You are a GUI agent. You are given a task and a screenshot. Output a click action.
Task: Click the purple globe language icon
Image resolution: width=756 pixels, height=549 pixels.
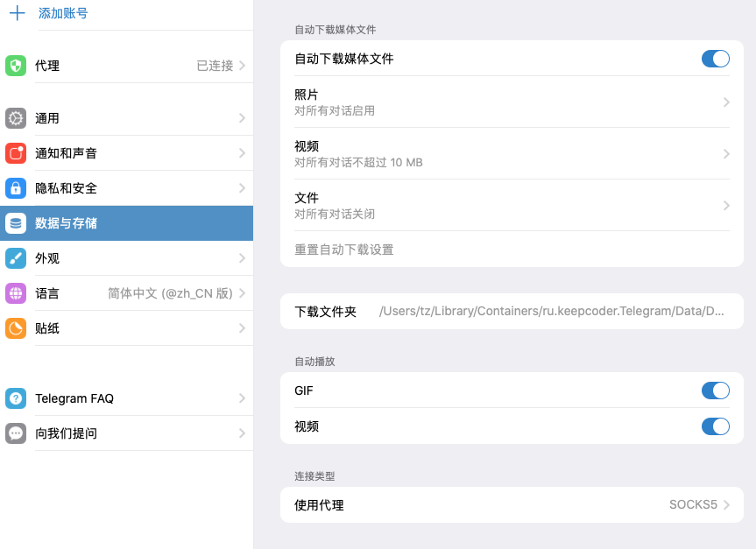[16, 293]
